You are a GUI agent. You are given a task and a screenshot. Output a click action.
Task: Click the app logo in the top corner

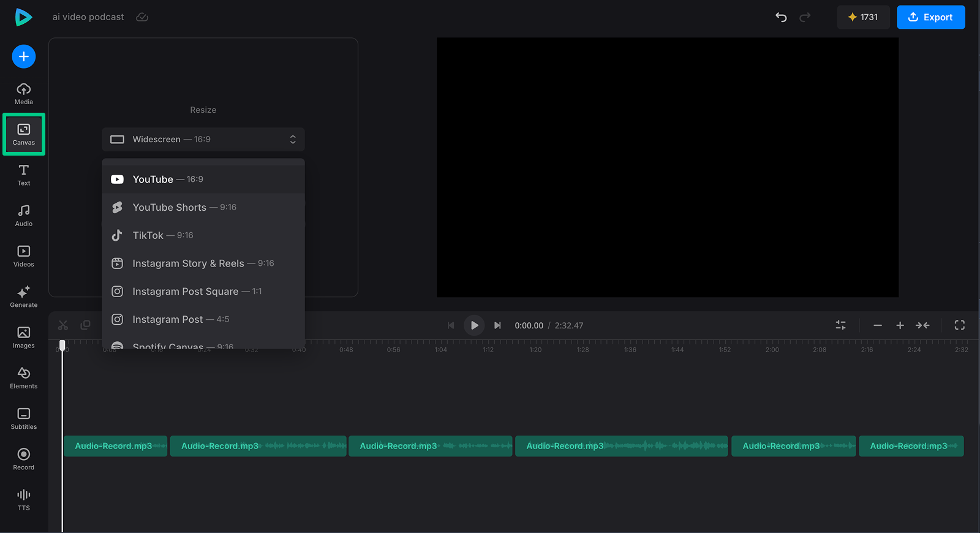[x=23, y=17]
